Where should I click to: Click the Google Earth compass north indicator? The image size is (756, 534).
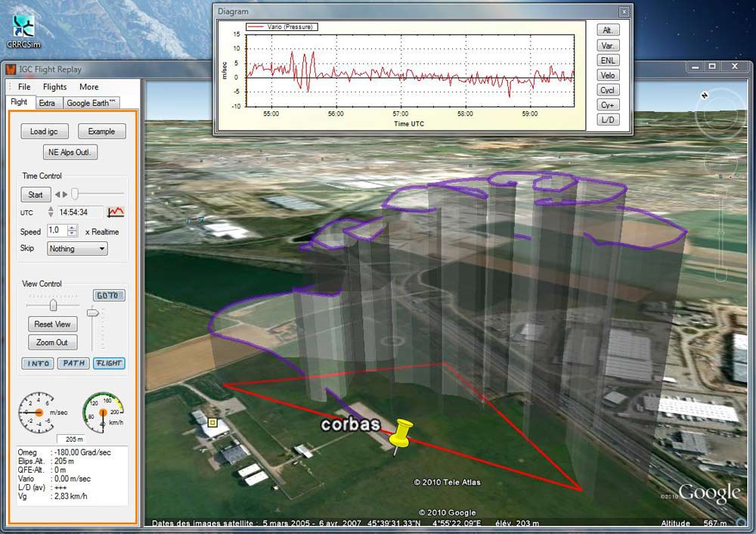pyautogui.click(x=705, y=95)
